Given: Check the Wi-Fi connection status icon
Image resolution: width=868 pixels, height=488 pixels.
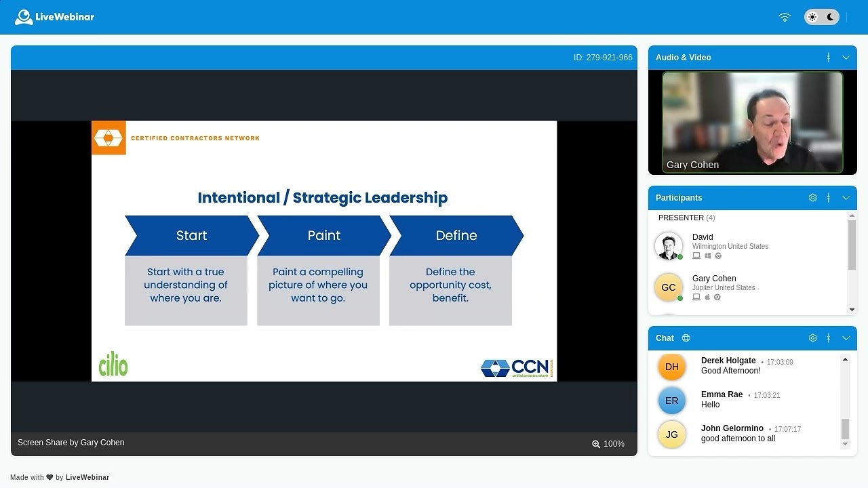Looking at the screenshot, I should [785, 17].
